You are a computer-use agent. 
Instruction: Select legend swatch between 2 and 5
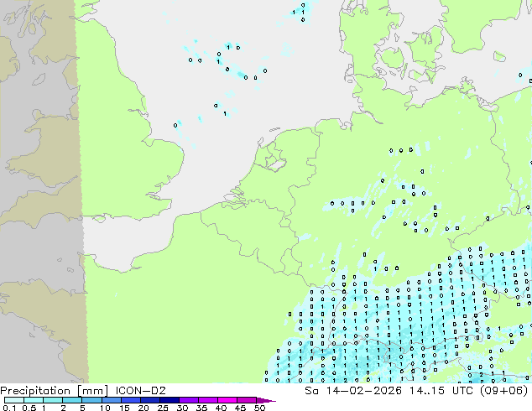coord(72,400)
